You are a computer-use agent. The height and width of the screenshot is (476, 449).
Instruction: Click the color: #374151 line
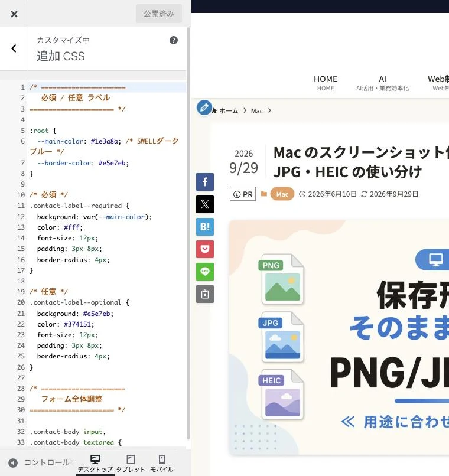click(x=66, y=324)
